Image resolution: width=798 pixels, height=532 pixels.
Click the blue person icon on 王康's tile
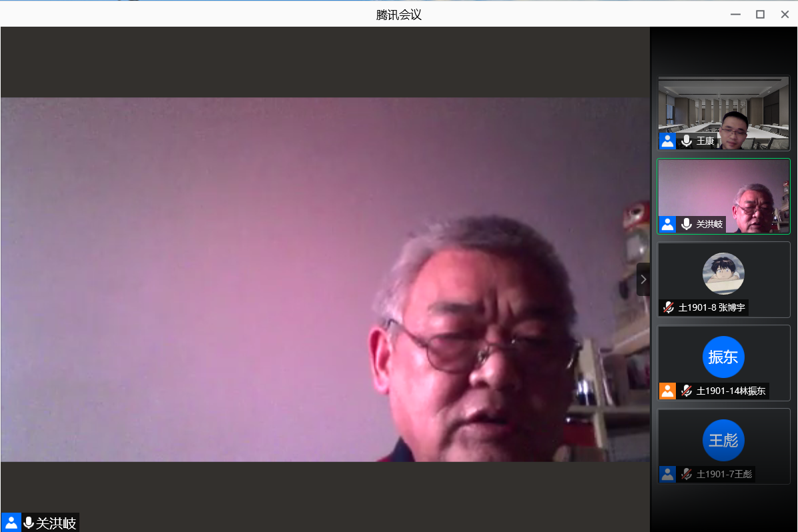point(667,141)
